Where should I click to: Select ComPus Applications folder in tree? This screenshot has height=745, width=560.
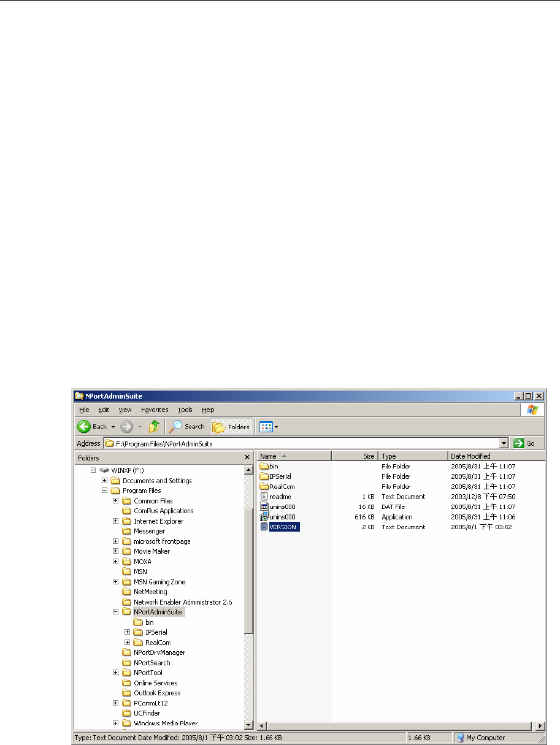158,511
